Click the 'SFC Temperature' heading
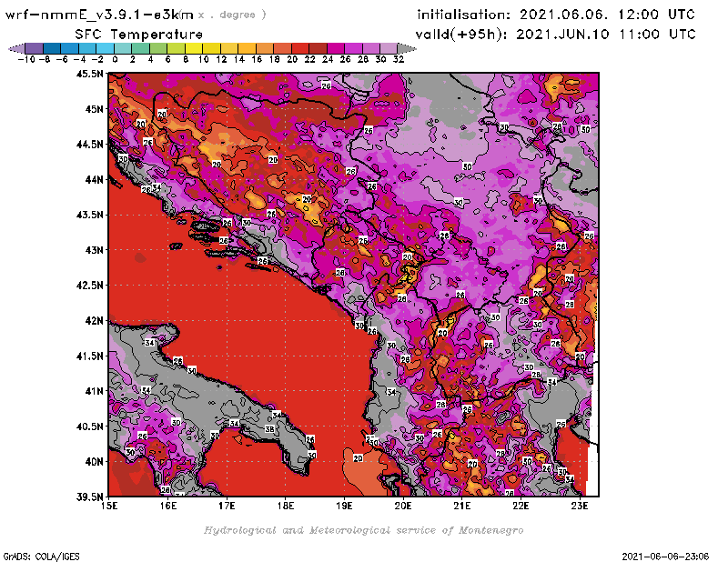The image size is (728, 562). click(139, 35)
